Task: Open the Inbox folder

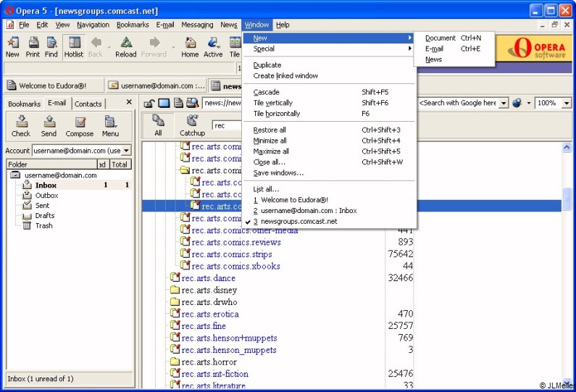Action: 46,185
